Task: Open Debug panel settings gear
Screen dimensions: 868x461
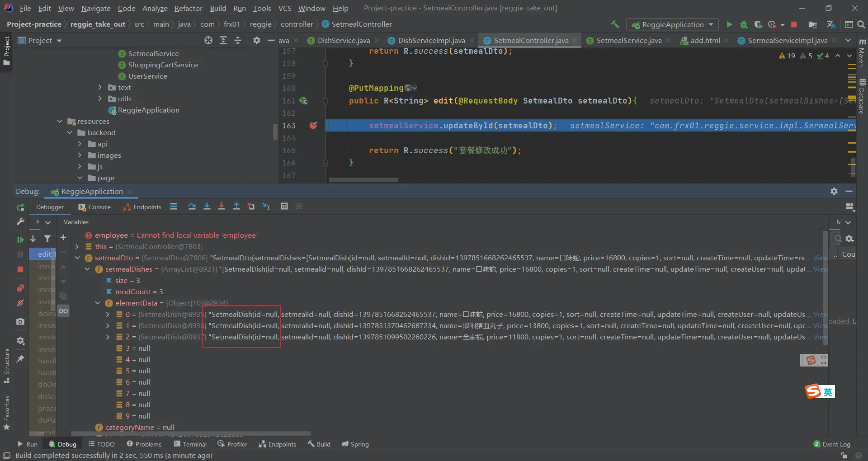Action: [x=834, y=191]
